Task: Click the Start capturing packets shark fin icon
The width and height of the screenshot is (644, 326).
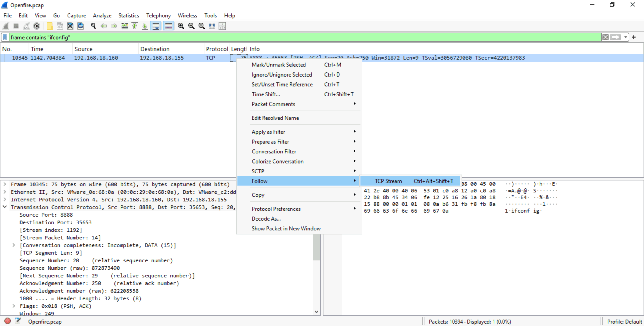Action: coord(6,26)
